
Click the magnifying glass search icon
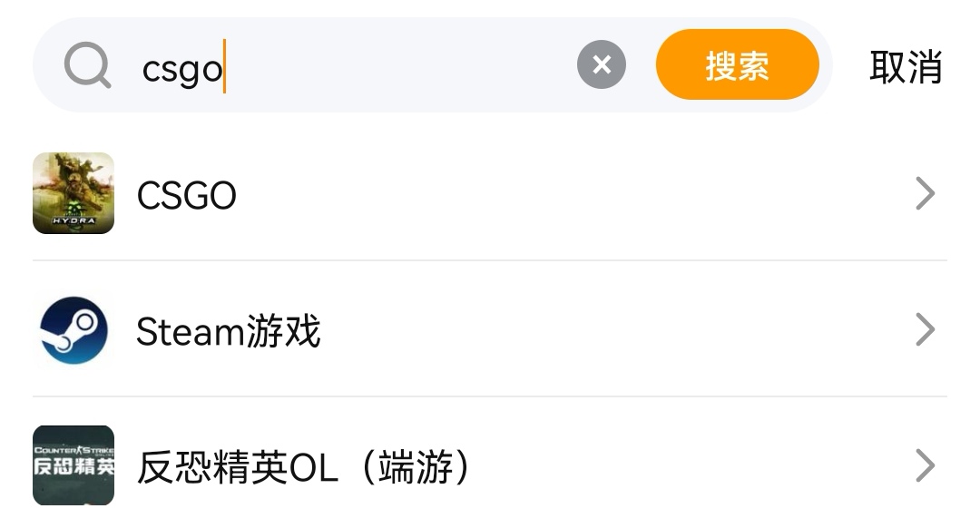(x=88, y=66)
